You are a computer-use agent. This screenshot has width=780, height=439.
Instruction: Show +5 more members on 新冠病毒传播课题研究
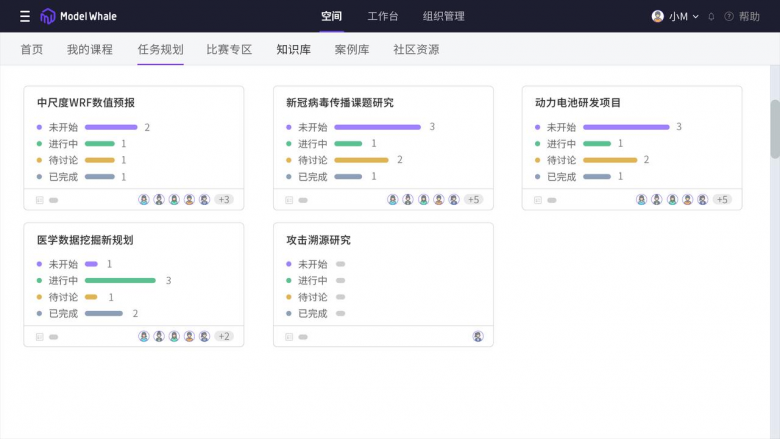tap(472, 200)
